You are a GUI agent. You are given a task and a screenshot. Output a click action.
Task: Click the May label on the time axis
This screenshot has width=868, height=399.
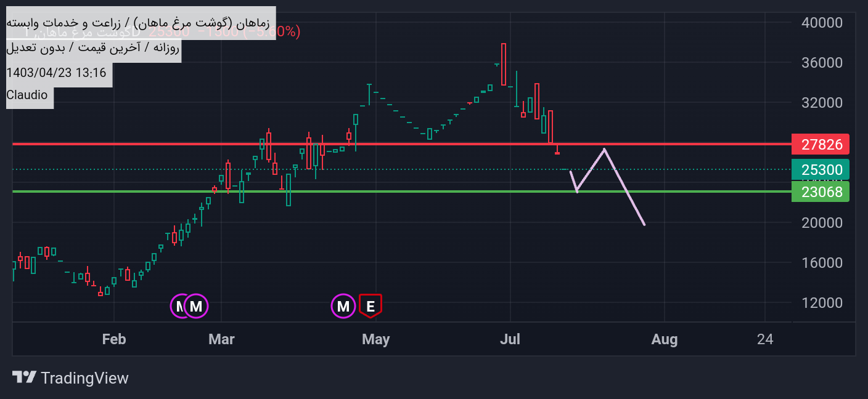376,339
